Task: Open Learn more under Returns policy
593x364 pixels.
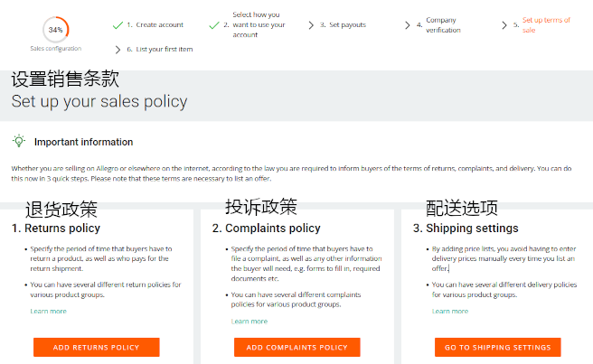Action: (48, 312)
